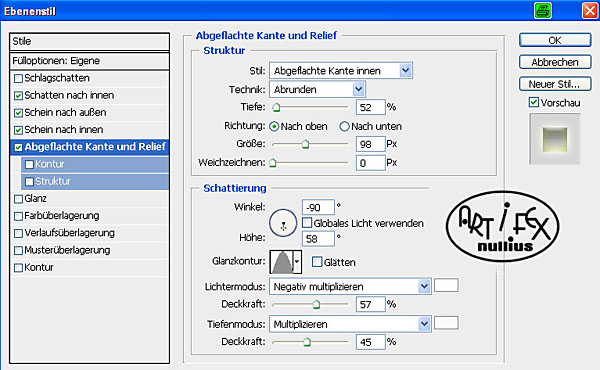Click the Weichzeichnen slider handle
The height and width of the screenshot is (370, 600).
click(x=273, y=163)
